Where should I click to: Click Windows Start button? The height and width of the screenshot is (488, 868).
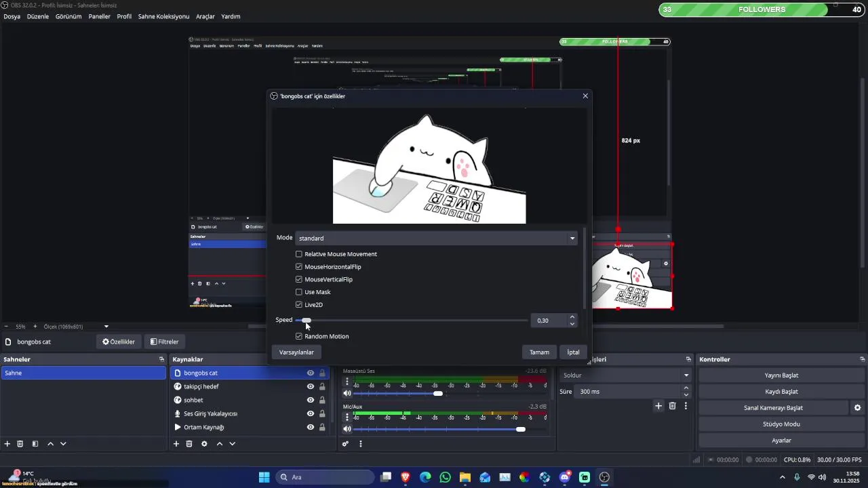[x=264, y=477]
